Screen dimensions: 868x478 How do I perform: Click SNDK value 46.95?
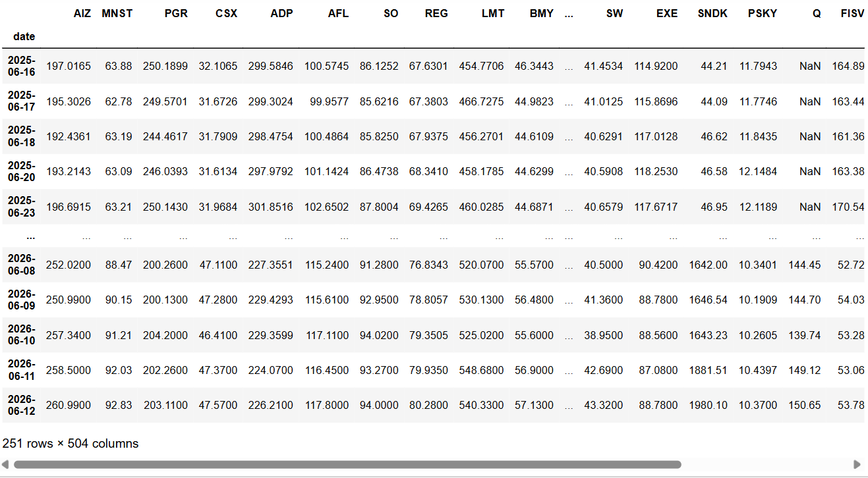pyautogui.click(x=714, y=207)
